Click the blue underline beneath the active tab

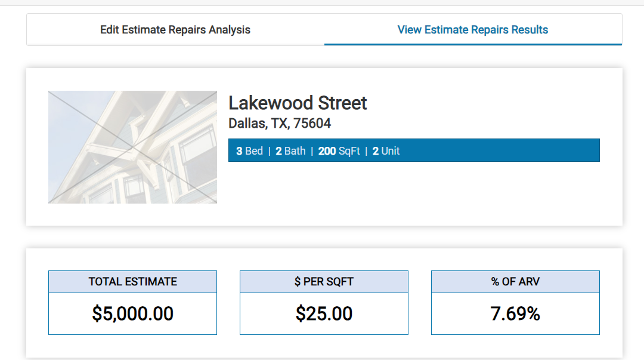click(473, 44)
